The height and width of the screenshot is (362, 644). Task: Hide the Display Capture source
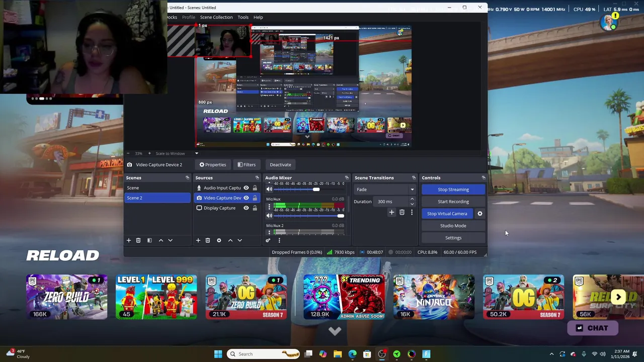tap(246, 208)
